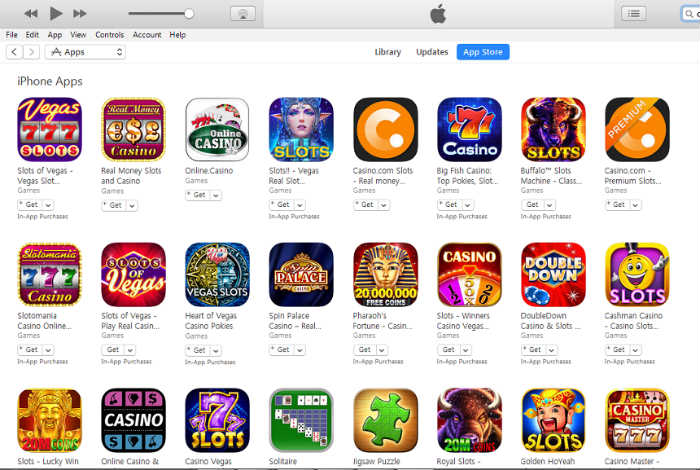
Task: Open the Big Fish Casino app icon
Action: tap(469, 129)
